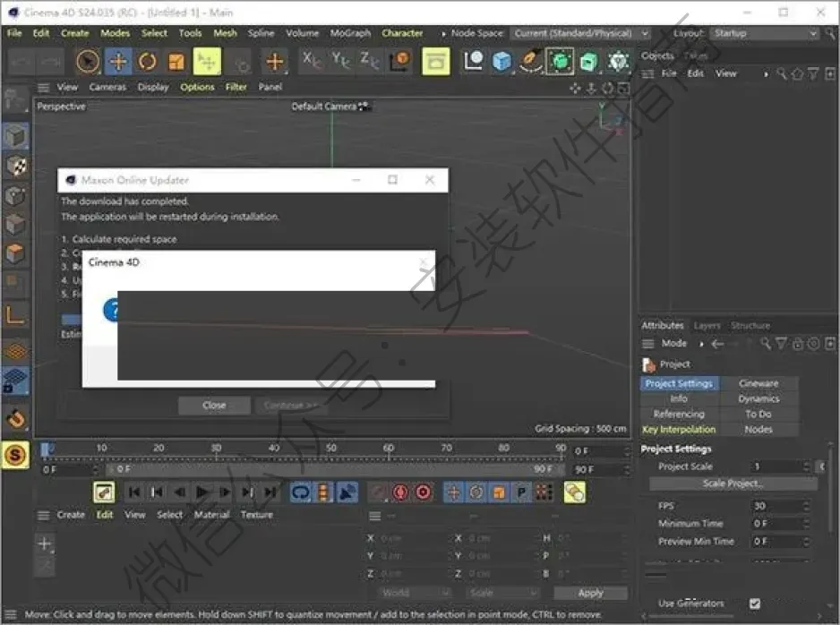Open Node Space dropdown
The width and height of the screenshot is (840, 625).
pos(580,33)
